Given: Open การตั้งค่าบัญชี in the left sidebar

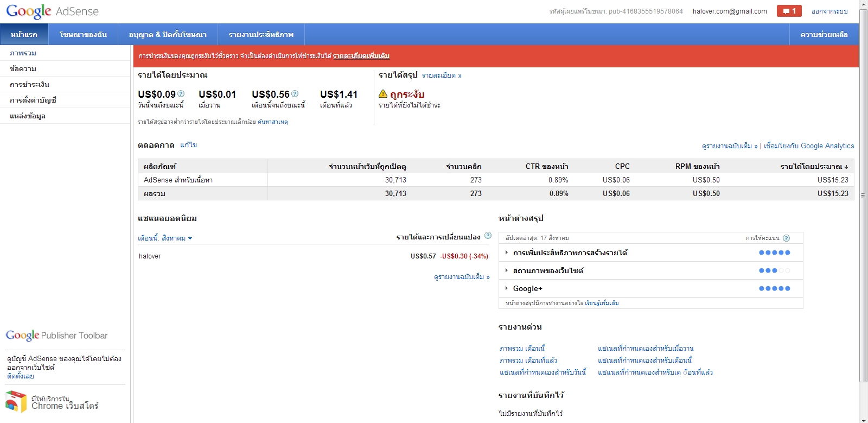Looking at the screenshot, I should pyautogui.click(x=65, y=100).
